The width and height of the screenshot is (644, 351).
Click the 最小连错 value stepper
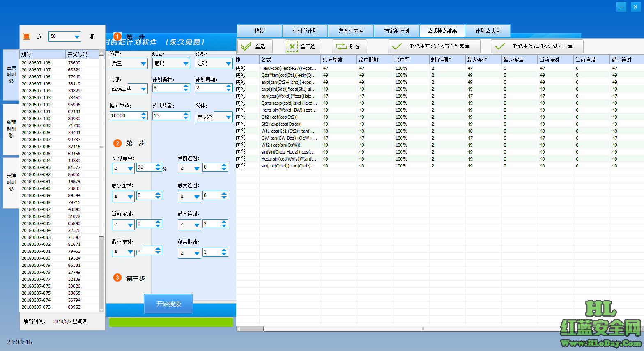pyautogui.click(x=149, y=195)
